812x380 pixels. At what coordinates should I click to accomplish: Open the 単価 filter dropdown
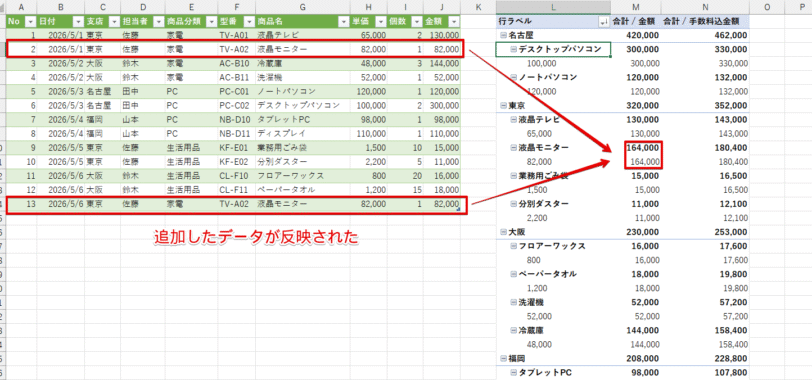[381, 22]
